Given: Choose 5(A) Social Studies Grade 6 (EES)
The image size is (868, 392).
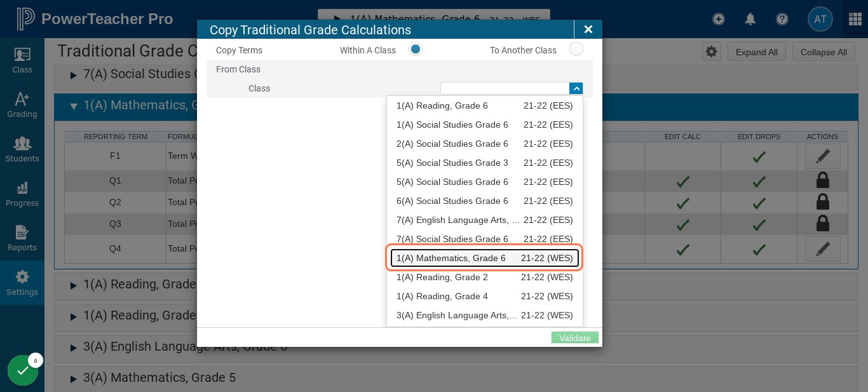Looking at the screenshot, I should [x=485, y=182].
